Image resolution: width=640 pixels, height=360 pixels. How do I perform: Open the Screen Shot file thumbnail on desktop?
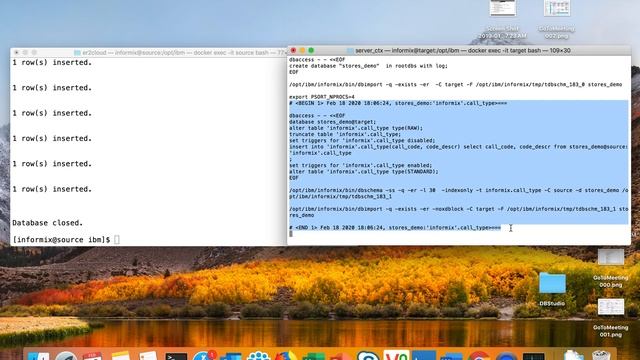(x=502, y=8)
